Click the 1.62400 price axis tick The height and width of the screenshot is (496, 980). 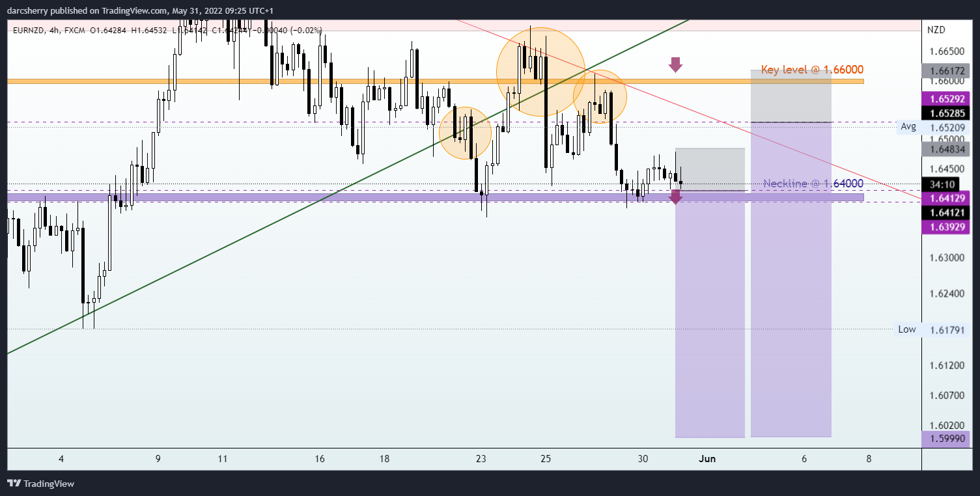[946, 294]
